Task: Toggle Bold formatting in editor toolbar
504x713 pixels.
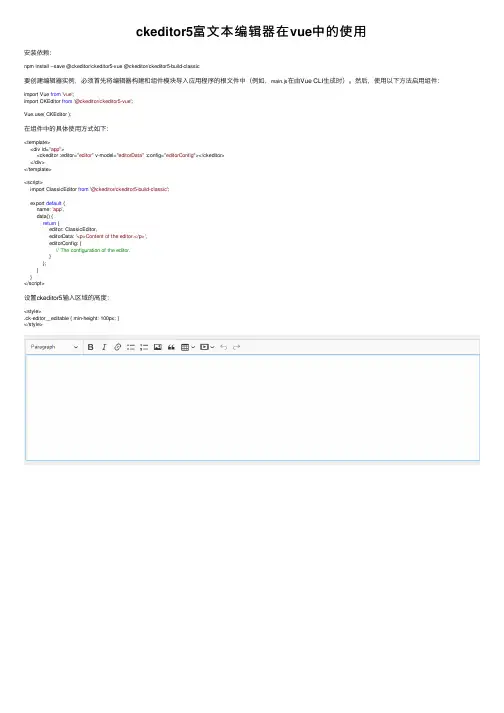Action: pyautogui.click(x=91, y=347)
